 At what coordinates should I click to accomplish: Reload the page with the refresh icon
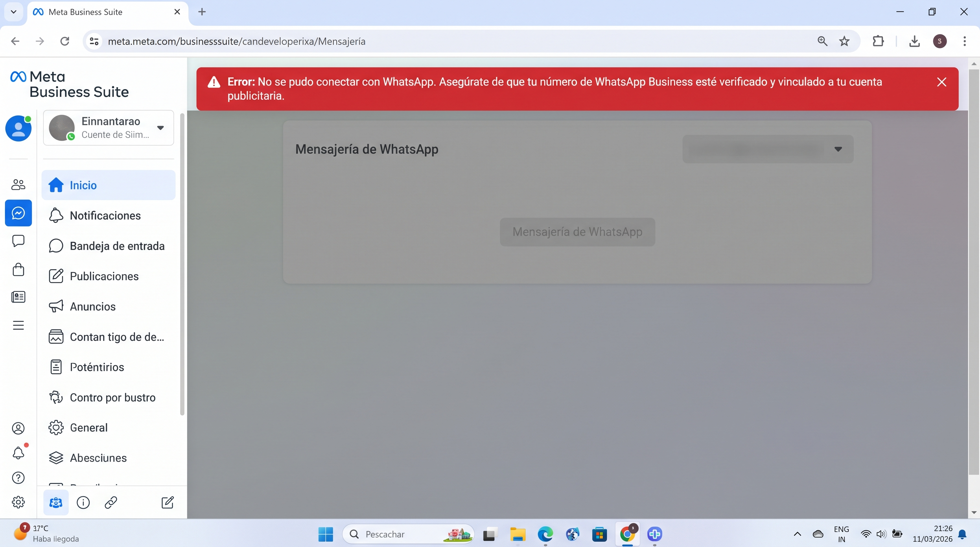coord(65,41)
